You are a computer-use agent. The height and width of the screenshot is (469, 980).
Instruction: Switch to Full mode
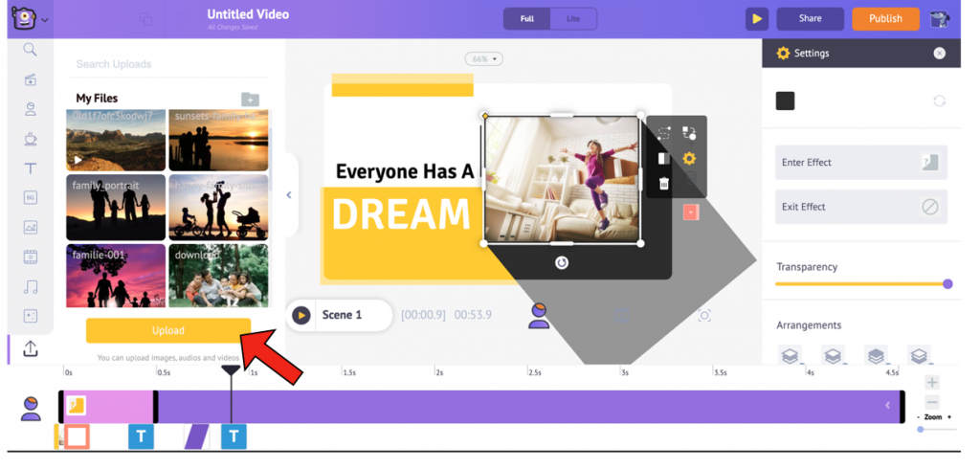527,19
